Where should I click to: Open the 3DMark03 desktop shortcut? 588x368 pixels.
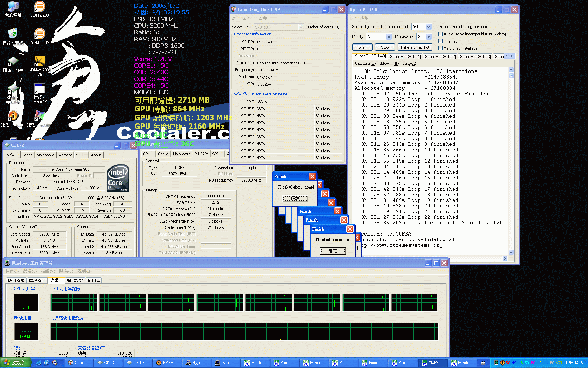(x=40, y=9)
